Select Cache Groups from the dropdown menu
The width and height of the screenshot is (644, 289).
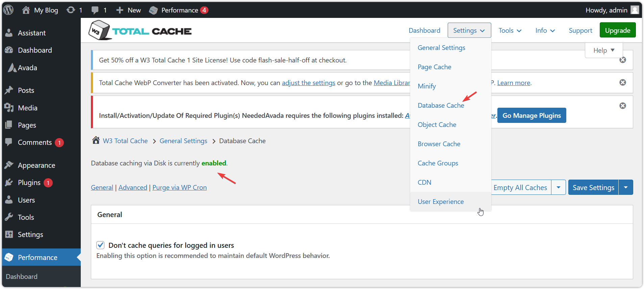438,163
